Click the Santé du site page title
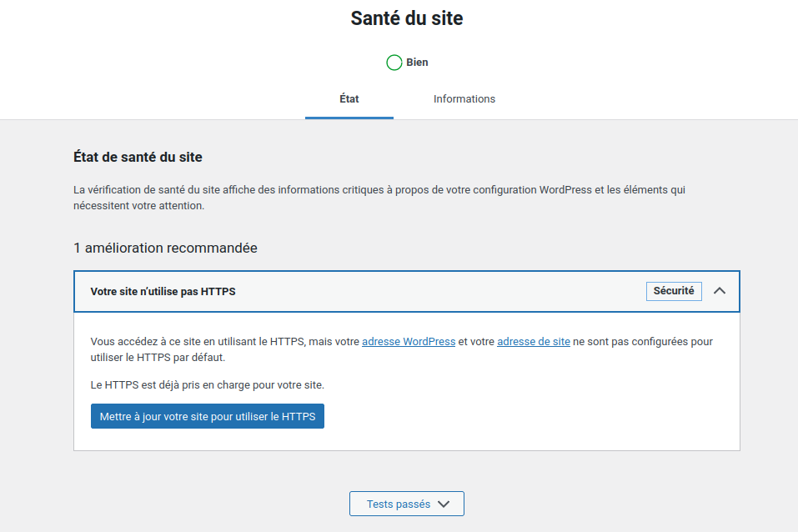The height and width of the screenshot is (532, 798). tap(407, 18)
